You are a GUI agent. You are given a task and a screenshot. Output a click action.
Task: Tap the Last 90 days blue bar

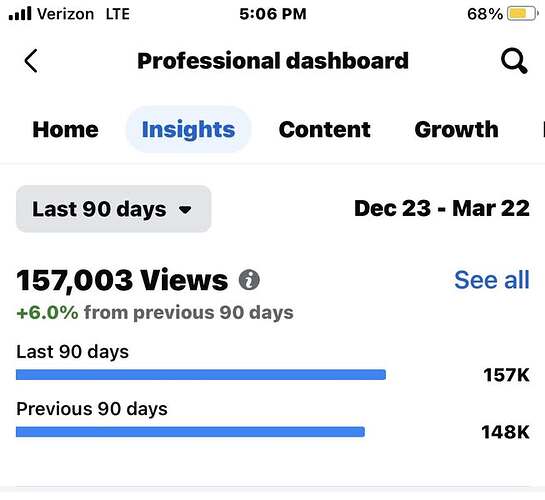point(201,375)
